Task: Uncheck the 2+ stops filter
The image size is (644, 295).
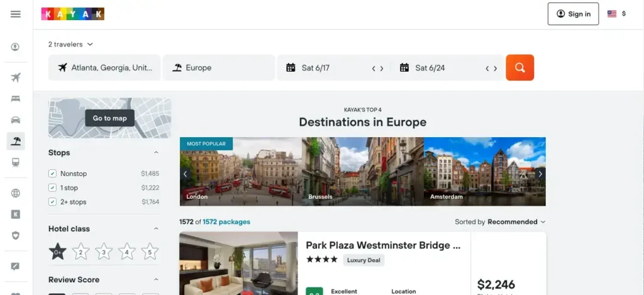Action: tap(52, 202)
